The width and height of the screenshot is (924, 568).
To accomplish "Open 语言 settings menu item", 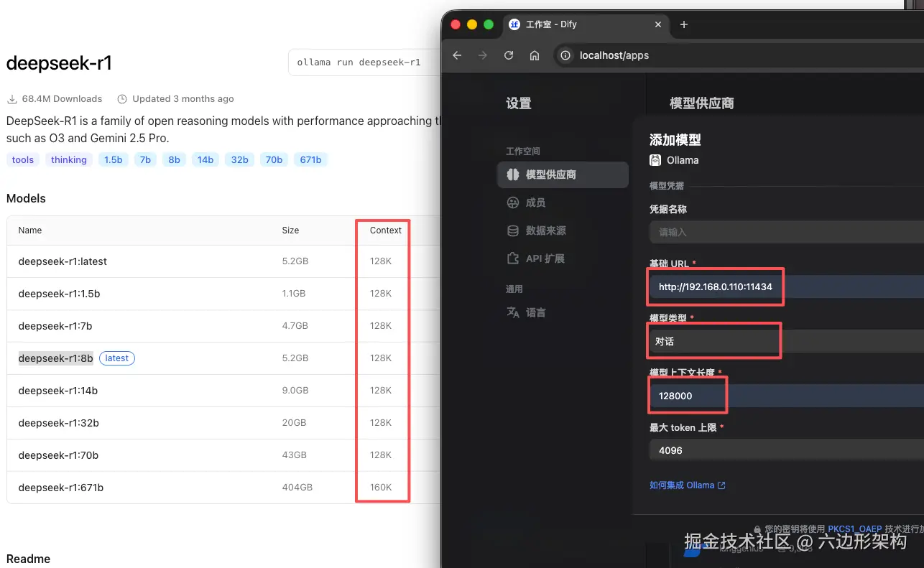I will (563, 312).
